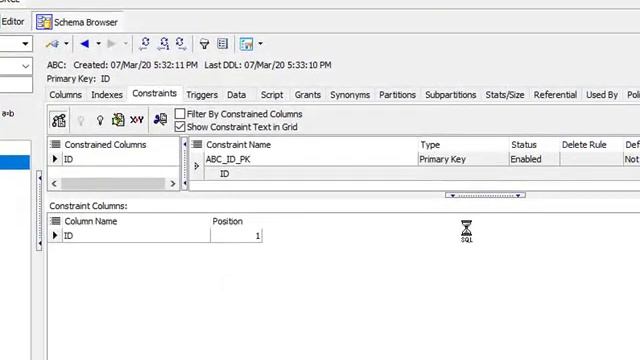
Task: Switch to the Editor tab
Action: [13, 22]
